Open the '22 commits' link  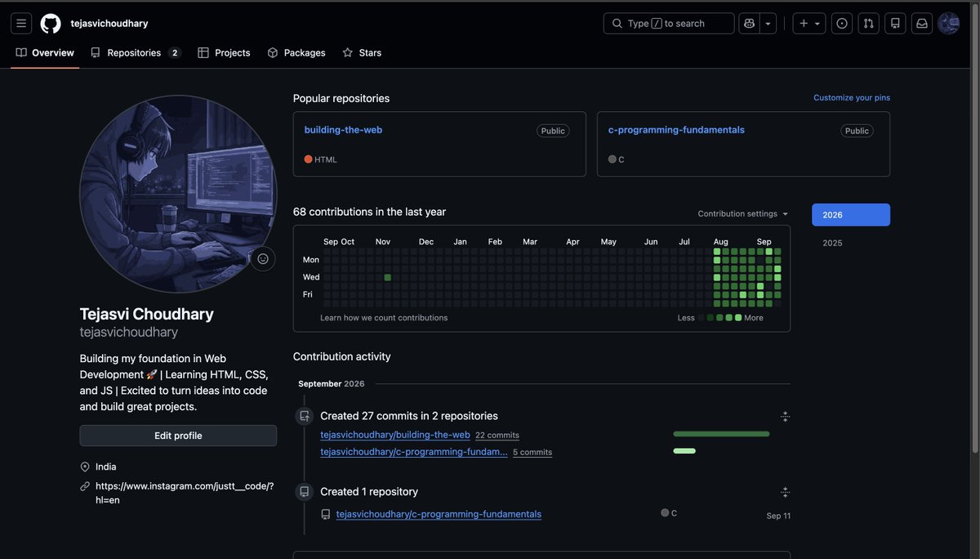click(497, 436)
